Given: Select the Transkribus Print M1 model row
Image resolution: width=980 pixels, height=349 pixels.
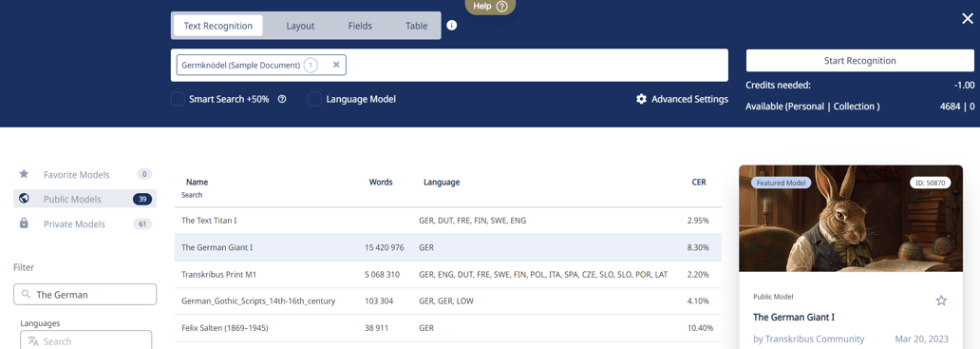Looking at the screenshot, I should pyautogui.click(x=447, y=275).
